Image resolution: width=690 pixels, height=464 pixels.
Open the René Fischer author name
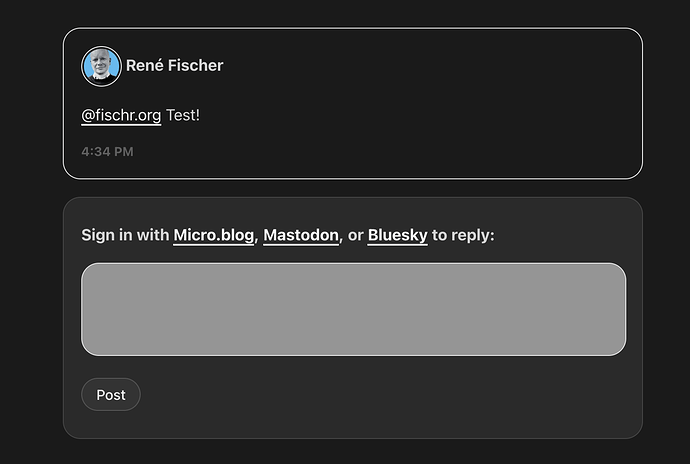tap(174, 66)
